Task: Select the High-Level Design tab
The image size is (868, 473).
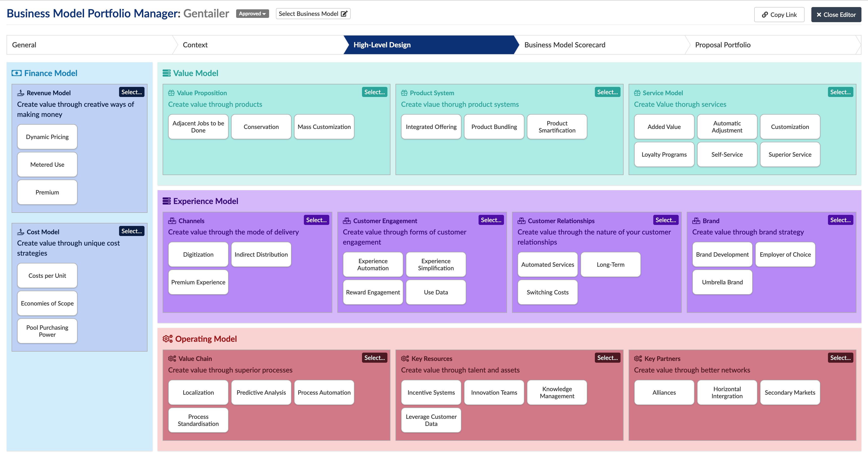Action: [431, 45]
